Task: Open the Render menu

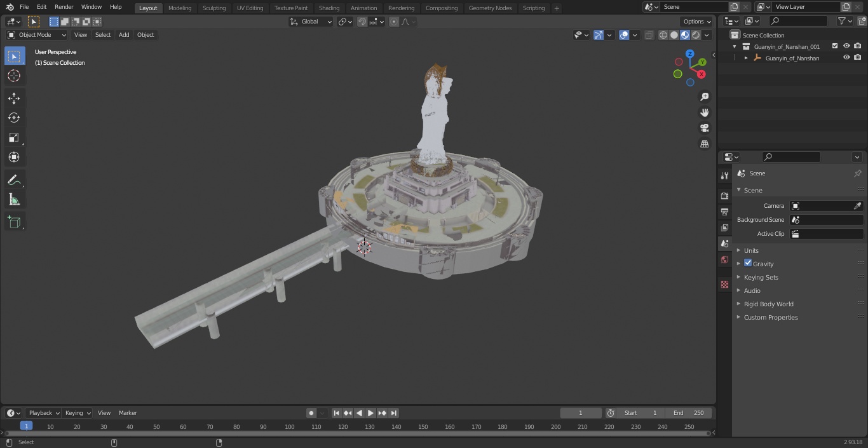Action: point(64,7)
